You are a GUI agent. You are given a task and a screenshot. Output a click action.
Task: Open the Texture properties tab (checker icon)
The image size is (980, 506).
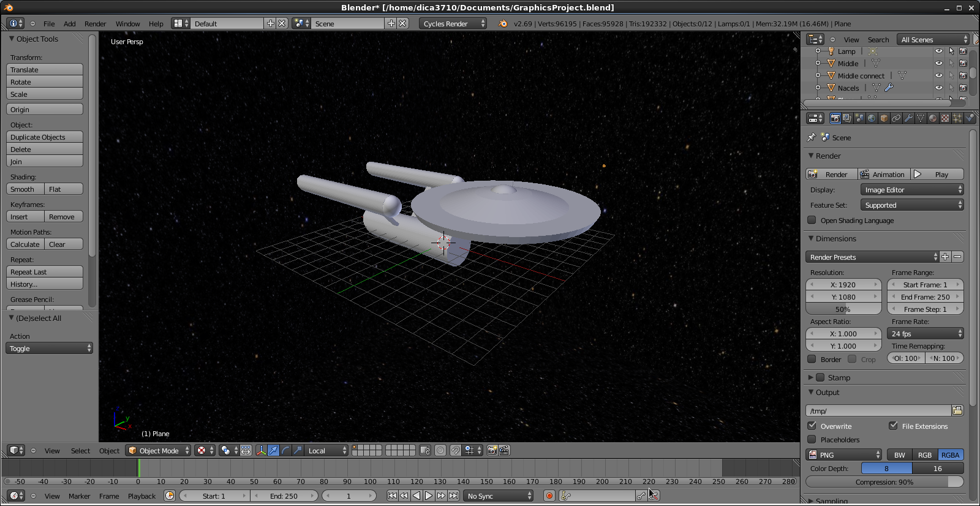945,118
